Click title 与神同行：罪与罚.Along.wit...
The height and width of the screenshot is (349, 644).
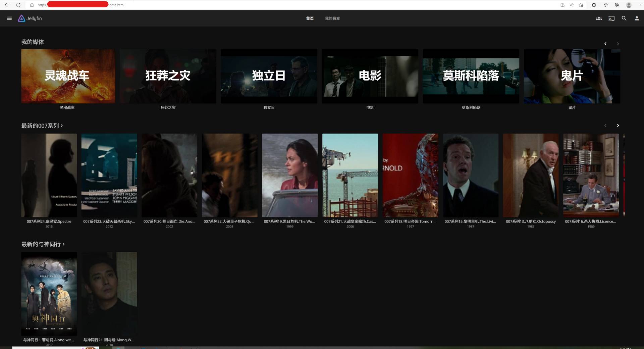tap(49, 340)
